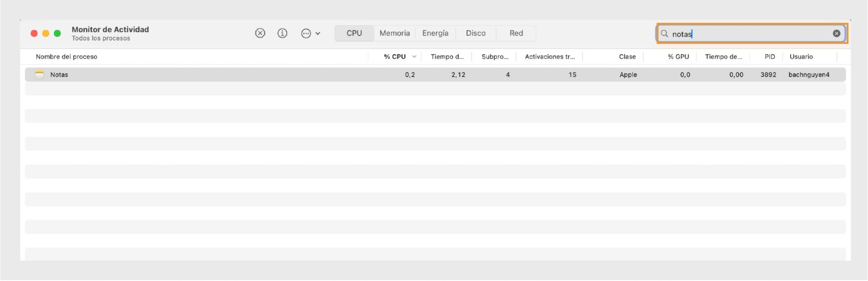868x281 pixels.
Task: Open process info with the (i) icon
Action: click(283, 33)
